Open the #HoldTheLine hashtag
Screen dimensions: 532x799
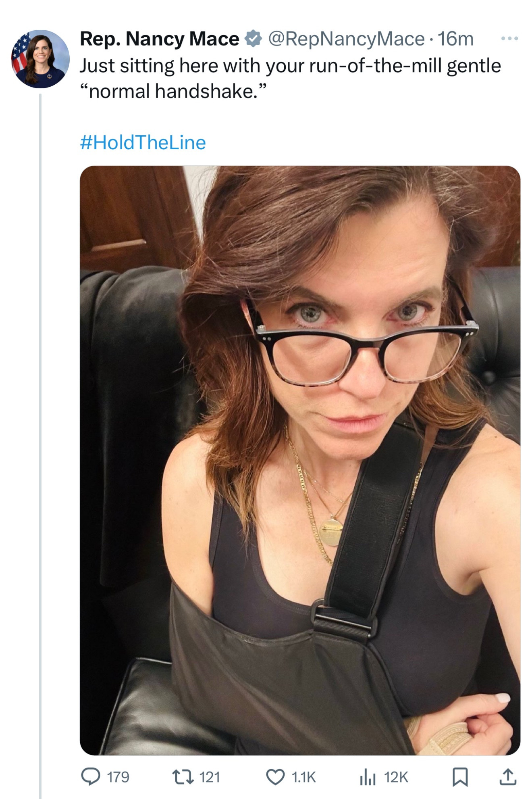[143, 142]
